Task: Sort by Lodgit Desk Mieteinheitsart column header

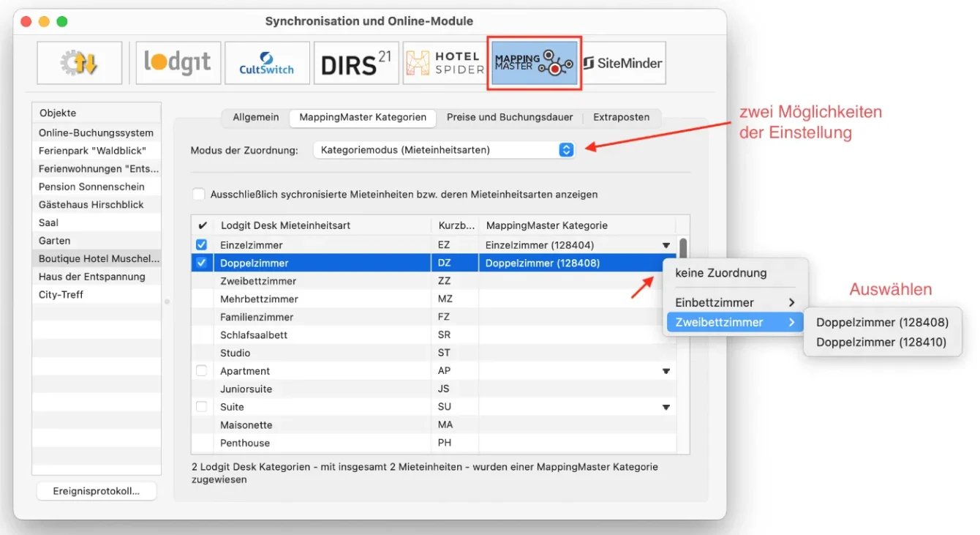Action: [323, 225]
